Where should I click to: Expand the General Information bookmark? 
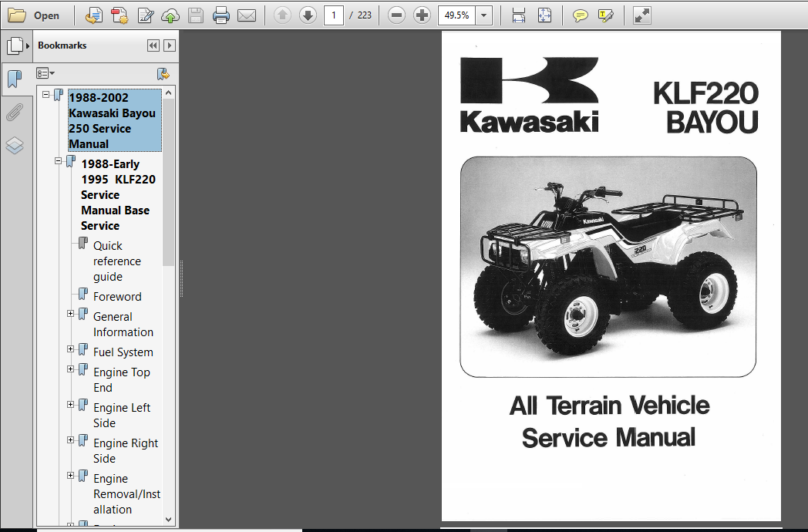71,314
